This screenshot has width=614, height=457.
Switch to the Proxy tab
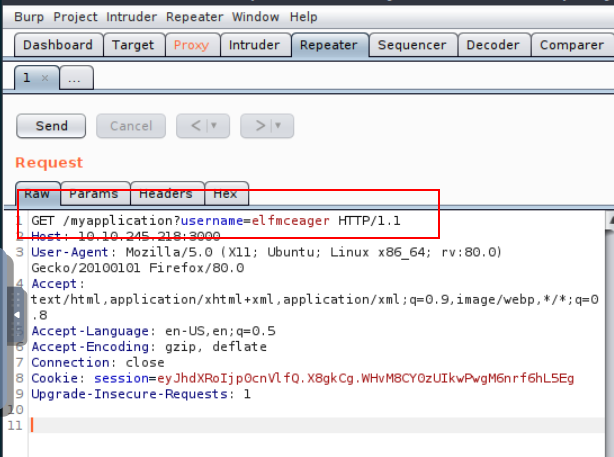tap(191, 45)
